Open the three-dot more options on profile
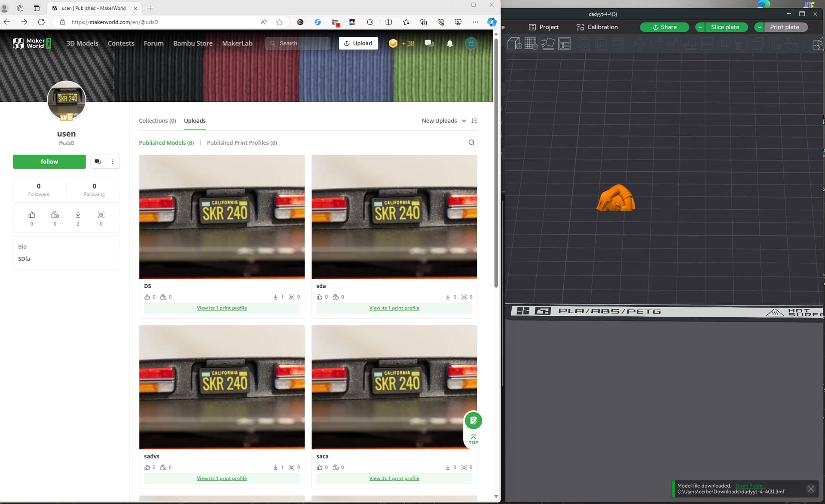This screenshot has height=504, width=825. tap(113, 162)
